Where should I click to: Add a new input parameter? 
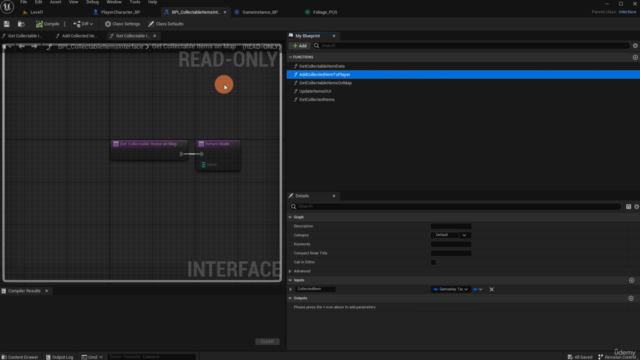(x=631, y=280)
